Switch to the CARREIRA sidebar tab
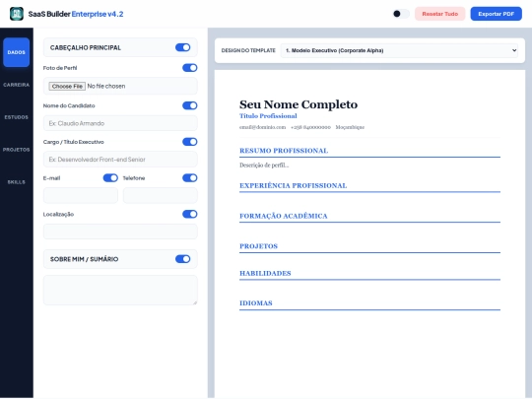The width and height of the screenshot is (532, 399). 17,85
